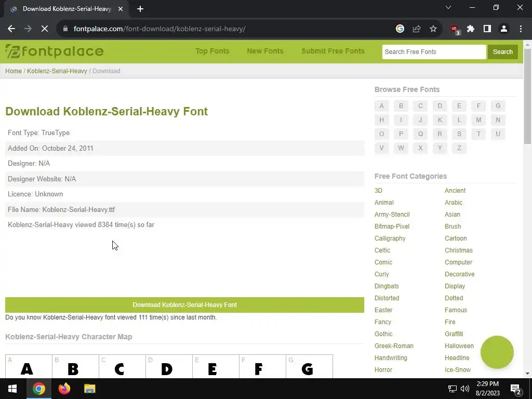
Task: Open the taskbar clock showing 2:29 PM
Action: tap(487, 389)
